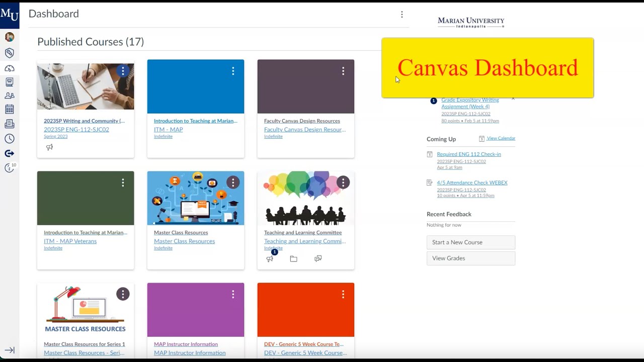
Task: Open the Commons arrow icon in sidebar
Action: coord(9,153)
